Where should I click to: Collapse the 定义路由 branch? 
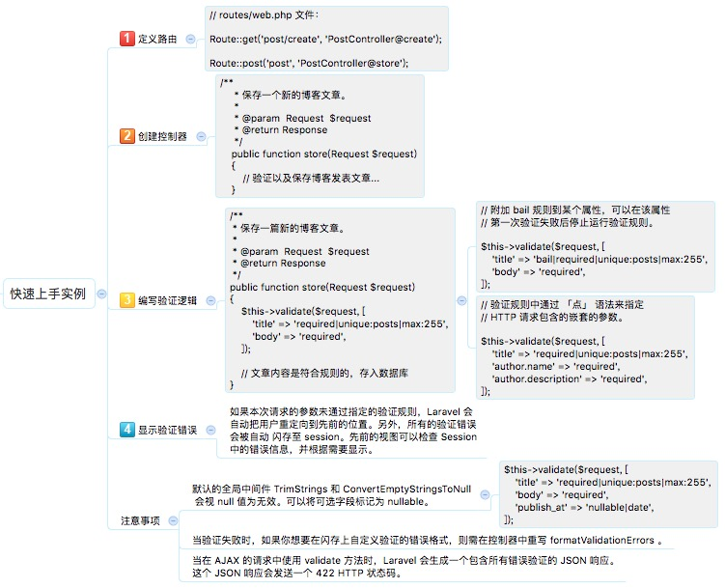(190, 39)
